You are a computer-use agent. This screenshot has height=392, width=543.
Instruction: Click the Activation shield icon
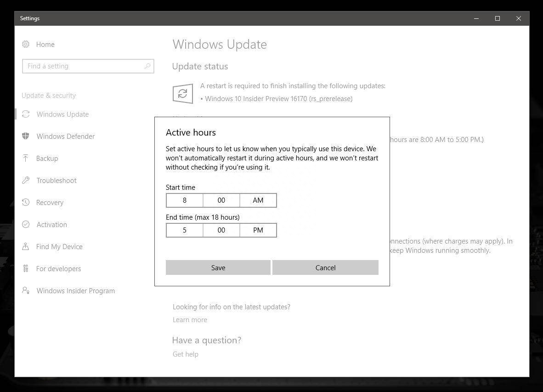point(26,224)
